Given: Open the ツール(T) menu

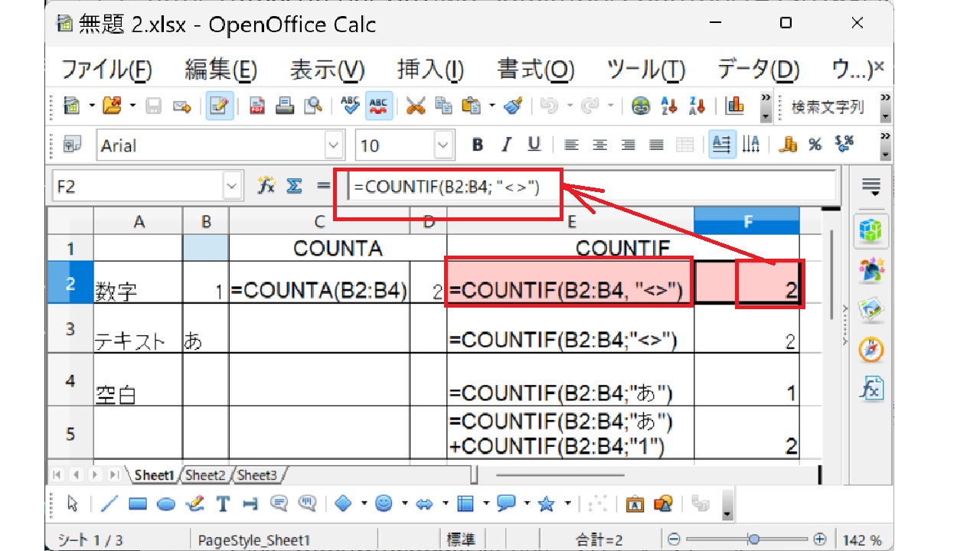Looking at the screenshot, I should click(x=645, y=70).
